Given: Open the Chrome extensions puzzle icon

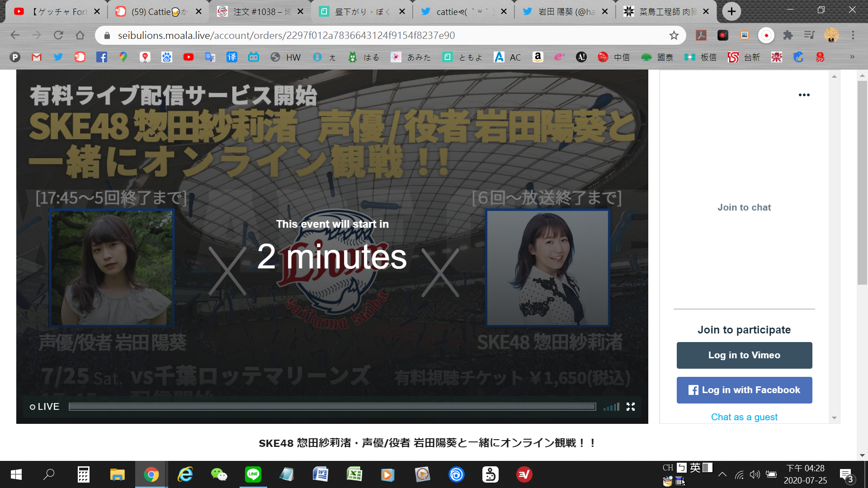Looking at the screenshot, I should coord(788,35).
